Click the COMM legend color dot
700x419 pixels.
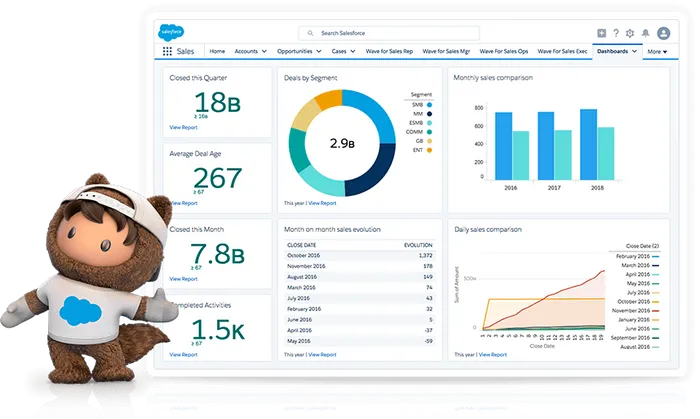click(429, 132)
